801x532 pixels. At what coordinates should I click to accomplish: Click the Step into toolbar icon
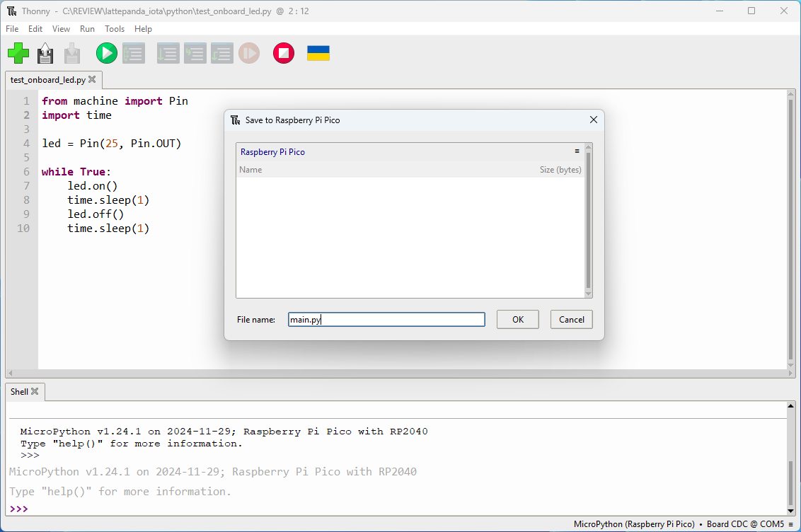(195, 53)
